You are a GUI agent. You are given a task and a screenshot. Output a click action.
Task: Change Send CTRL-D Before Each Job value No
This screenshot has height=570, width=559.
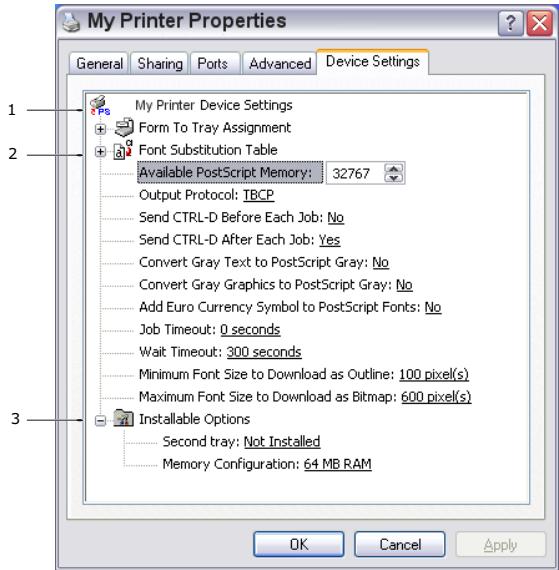click(x=335, y=217)
